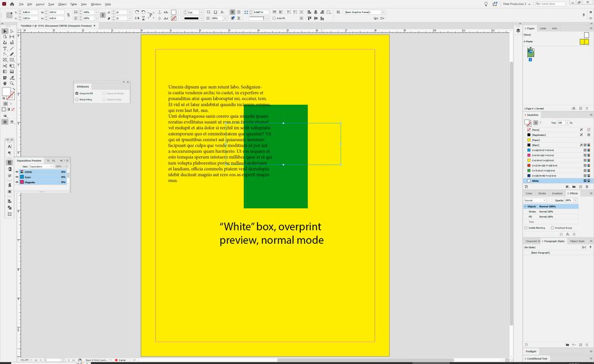Open the blending mode Normal dropdown

(536, 200)
